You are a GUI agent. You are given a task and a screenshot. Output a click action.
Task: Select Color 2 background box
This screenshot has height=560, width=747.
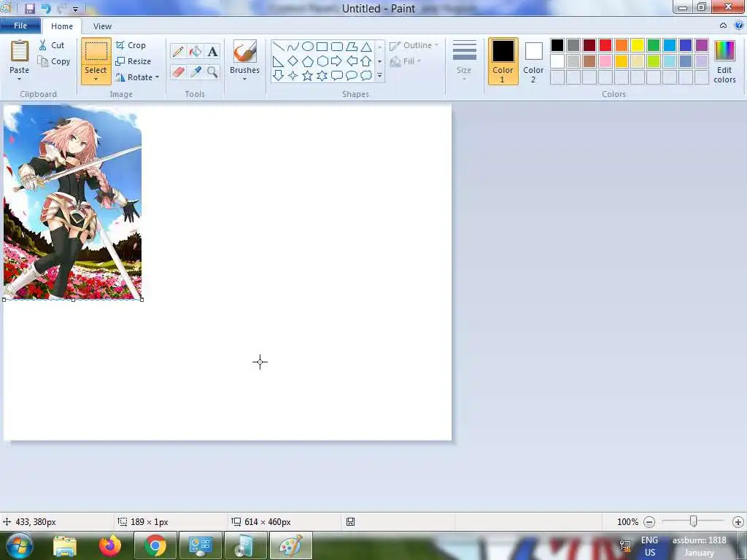click(x=533, y=61)
